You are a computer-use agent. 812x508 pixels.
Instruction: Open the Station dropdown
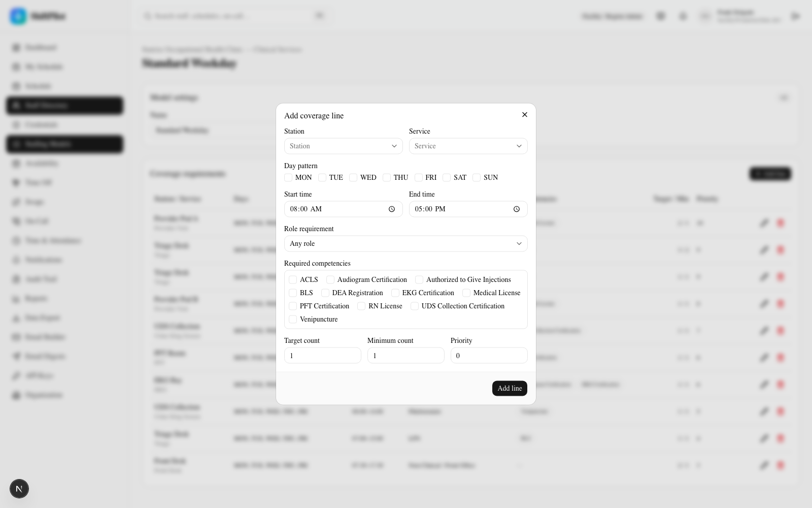click(344, 146)
